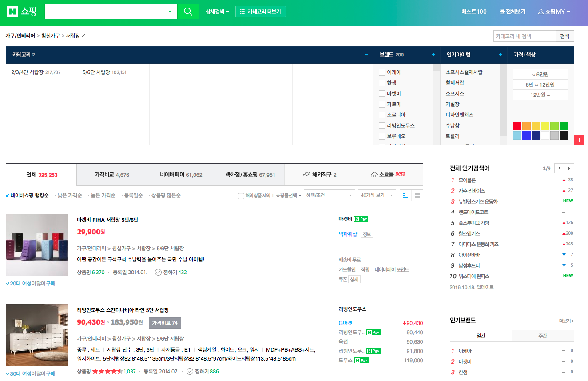Toggle the 해외상품 제외 checkbox

coord(241,196)
